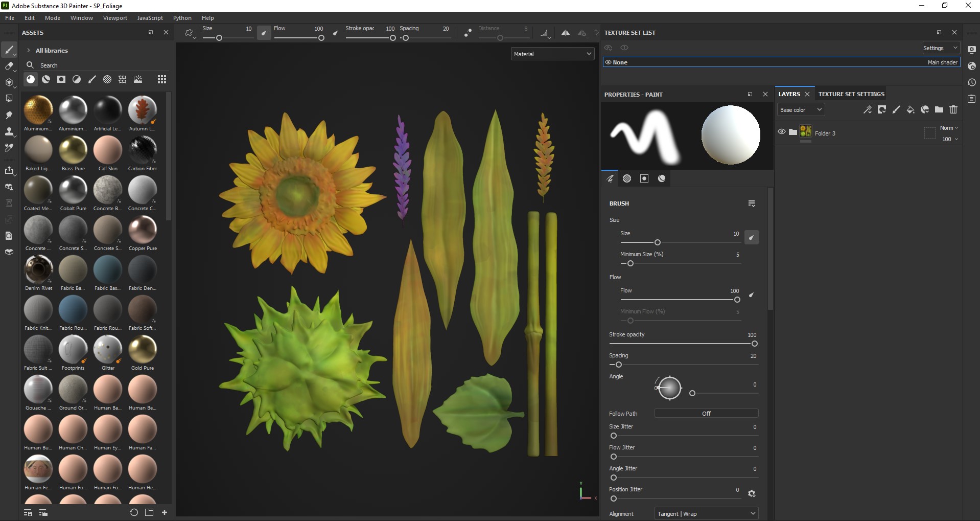Click the Stroke opacity slider handle
980x521 pixels.
[x=755, y=344]
